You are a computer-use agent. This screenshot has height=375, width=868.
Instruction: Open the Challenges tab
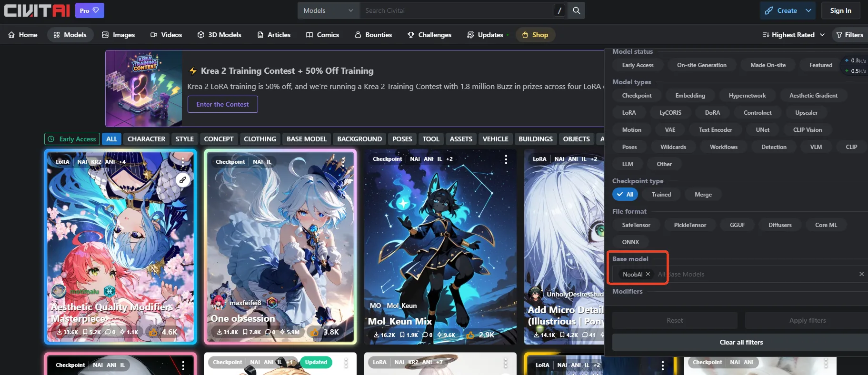point(429,35)
